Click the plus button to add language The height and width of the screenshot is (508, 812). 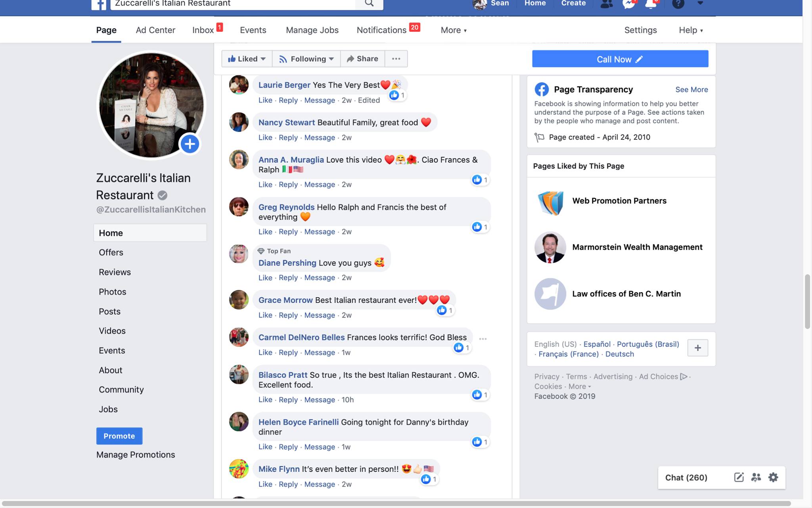tap(698, 348)
